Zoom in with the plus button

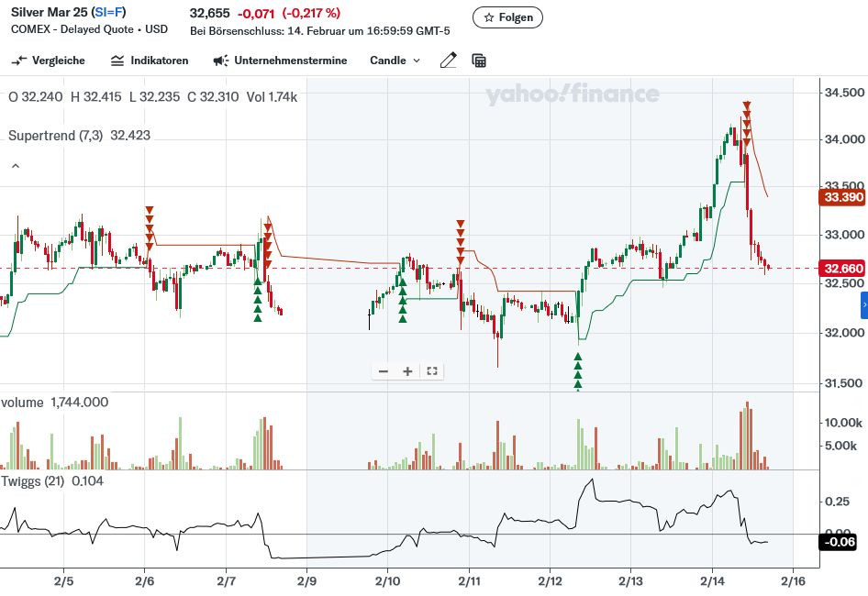pyautogui.click(x=407, y=371)
